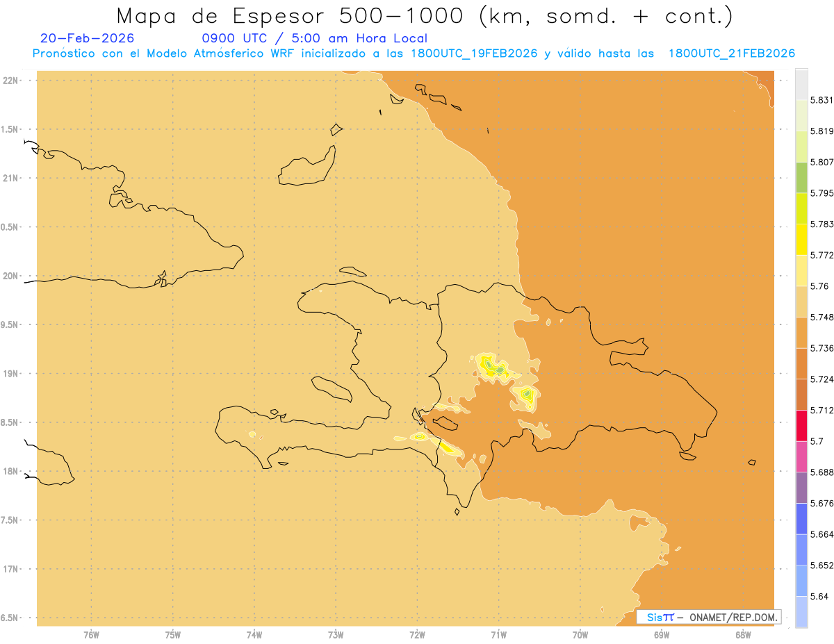The width and height of the screenshot is (834, 644).
Task: Click the colorbar value 5.724
Action: (x=822, y=379)
